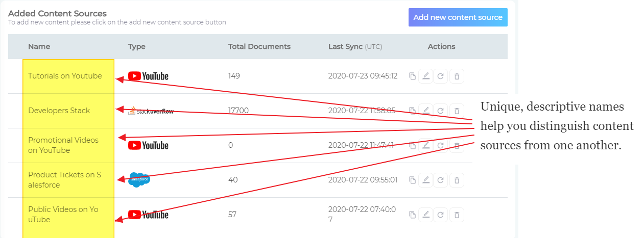Copy the Public Videos on YouTube source
Viewport: 644px width, 238px height.
(412, 215)
